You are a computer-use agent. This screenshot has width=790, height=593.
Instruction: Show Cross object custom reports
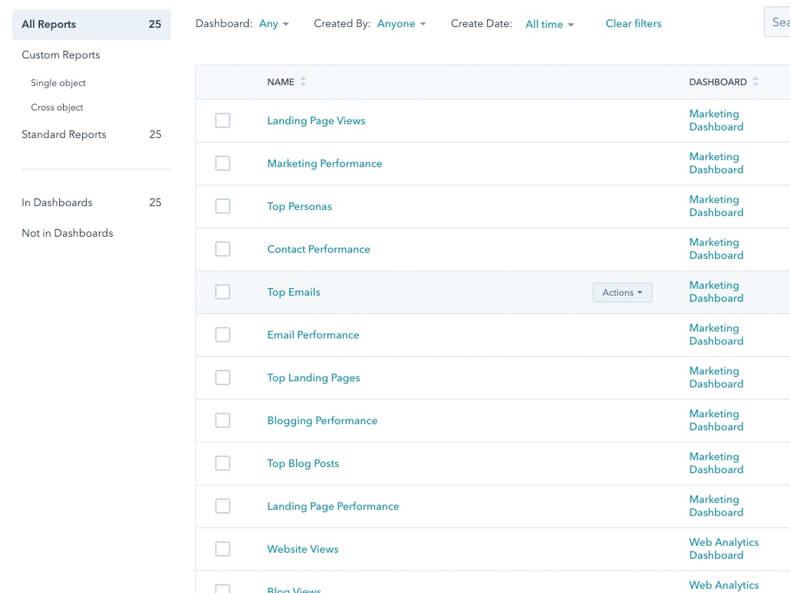click(57, 107)
